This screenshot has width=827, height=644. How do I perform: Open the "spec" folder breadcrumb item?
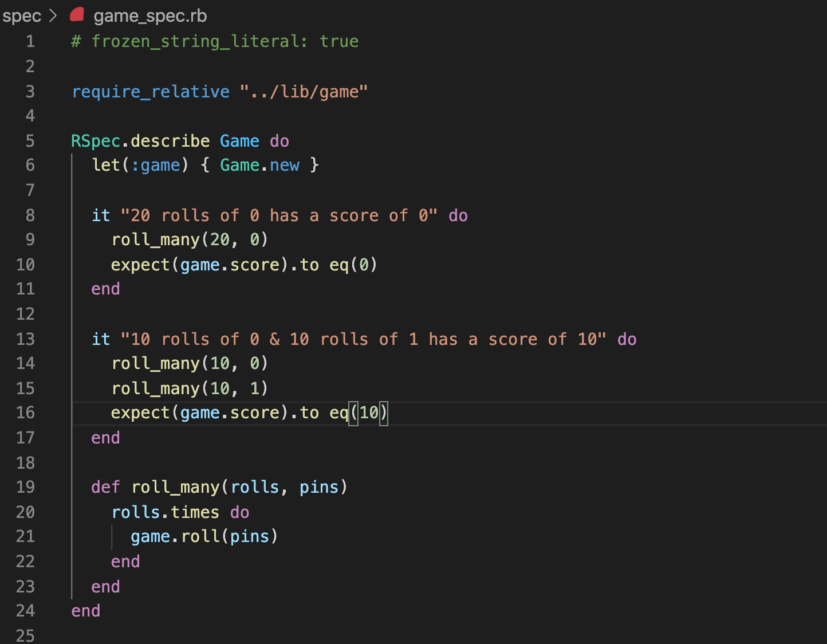21,15
